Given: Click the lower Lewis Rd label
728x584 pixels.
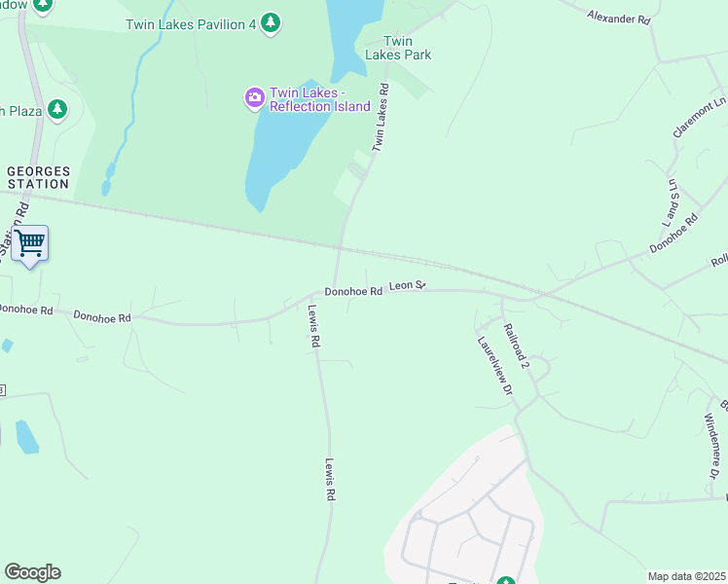Looking at the screenshot, I should pyautogui.click(x=330, y=480).
